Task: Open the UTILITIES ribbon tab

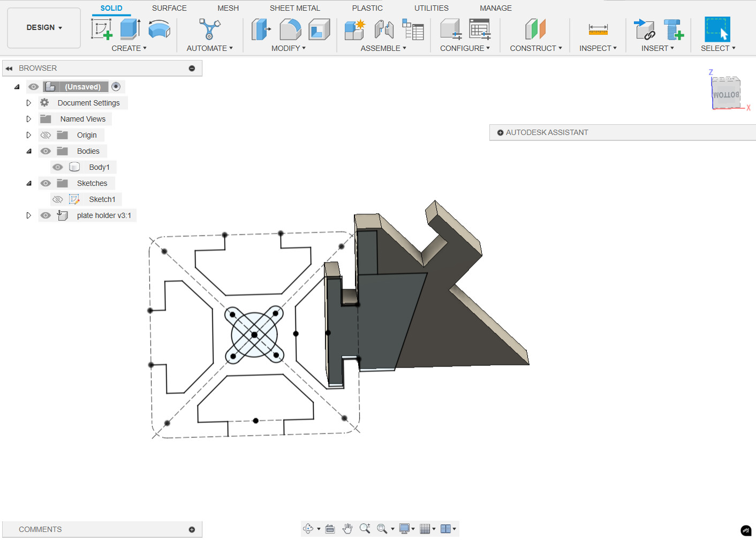Action: pyautogui.click(x=431, y=7)
